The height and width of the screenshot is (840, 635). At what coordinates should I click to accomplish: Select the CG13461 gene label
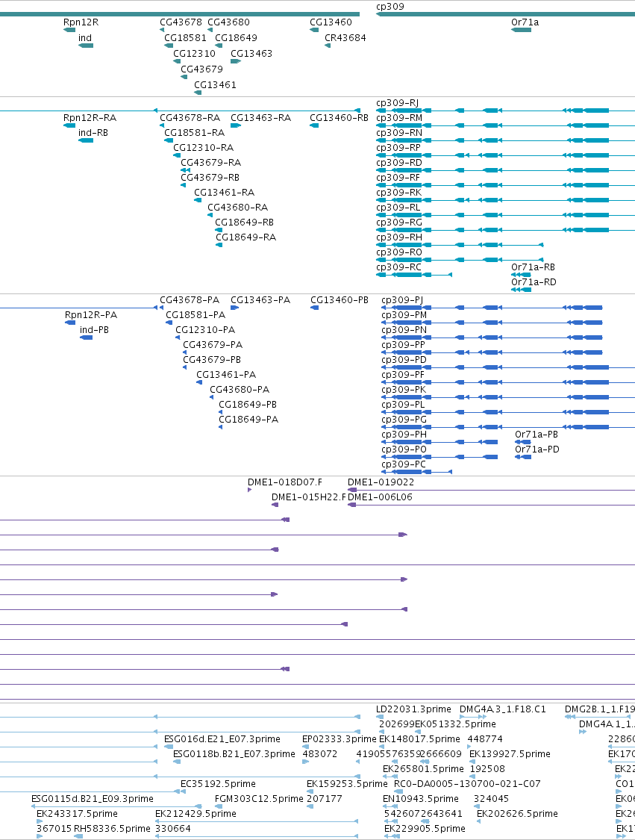(215, 85)
